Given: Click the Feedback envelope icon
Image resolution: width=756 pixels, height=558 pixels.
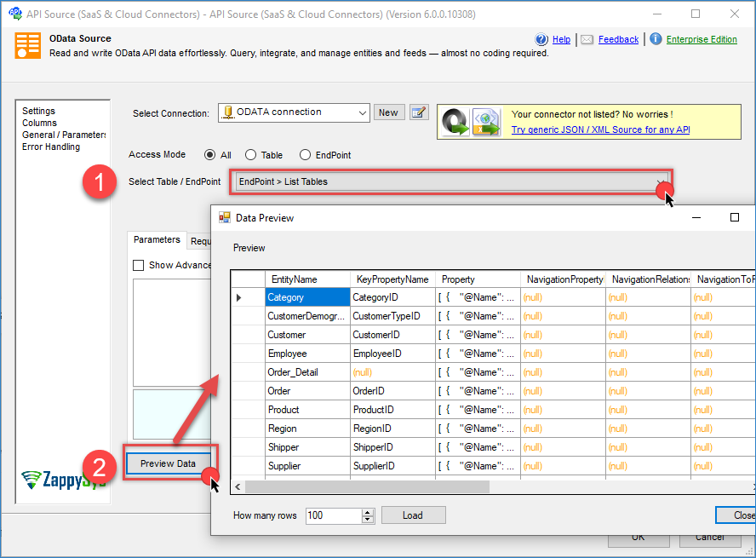Looking at the screenshot, I should click(x=587, y=39).
